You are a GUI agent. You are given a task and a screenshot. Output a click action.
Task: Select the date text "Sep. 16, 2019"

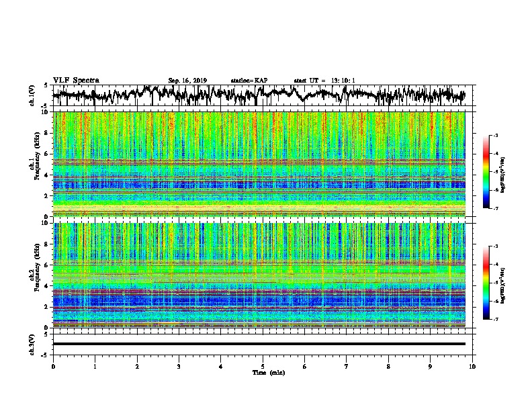point(187,81)
